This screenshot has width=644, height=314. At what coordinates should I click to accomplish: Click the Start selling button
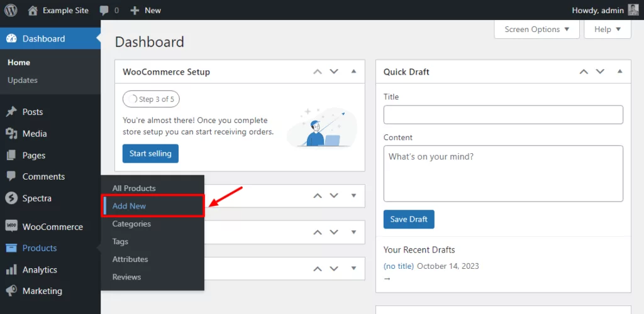(150, 153)
